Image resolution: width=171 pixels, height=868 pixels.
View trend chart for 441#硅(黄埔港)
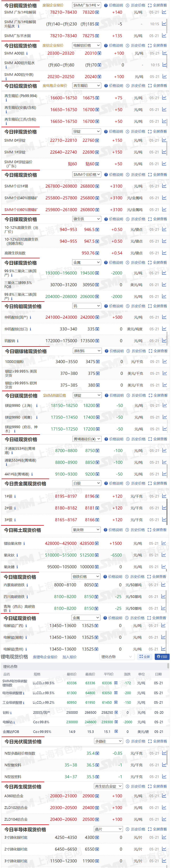164,474
